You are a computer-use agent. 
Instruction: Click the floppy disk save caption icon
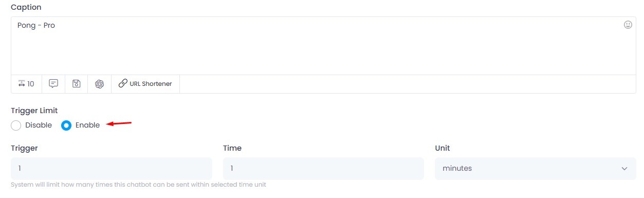[77, 84]
